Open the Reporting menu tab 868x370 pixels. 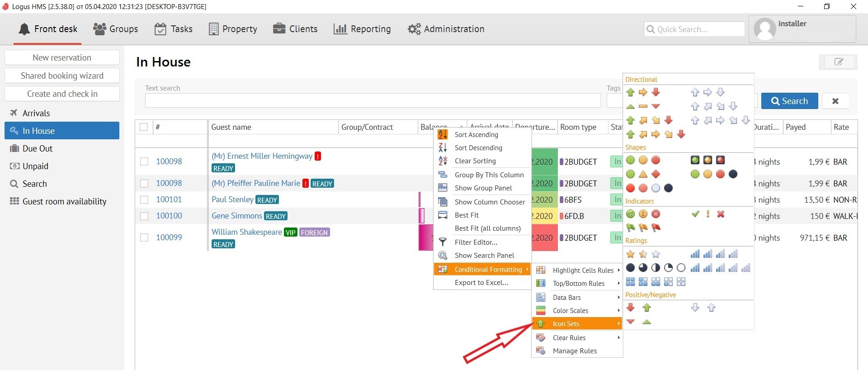(362, 29)
